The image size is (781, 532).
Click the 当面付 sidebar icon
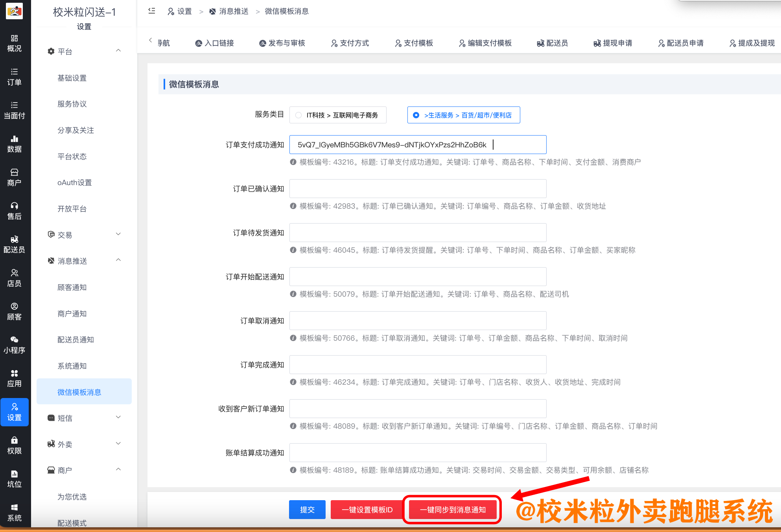click(x=15, y=109)
